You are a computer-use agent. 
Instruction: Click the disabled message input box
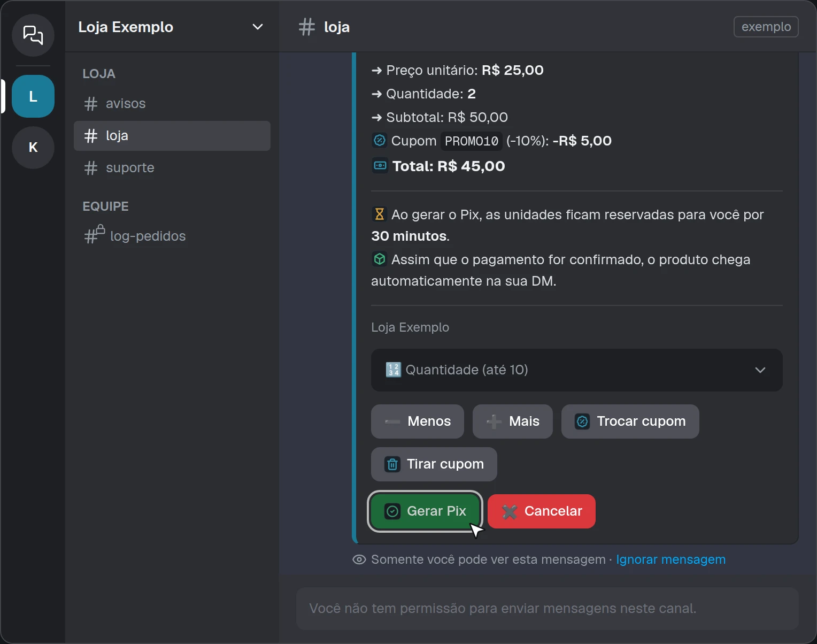548,609
